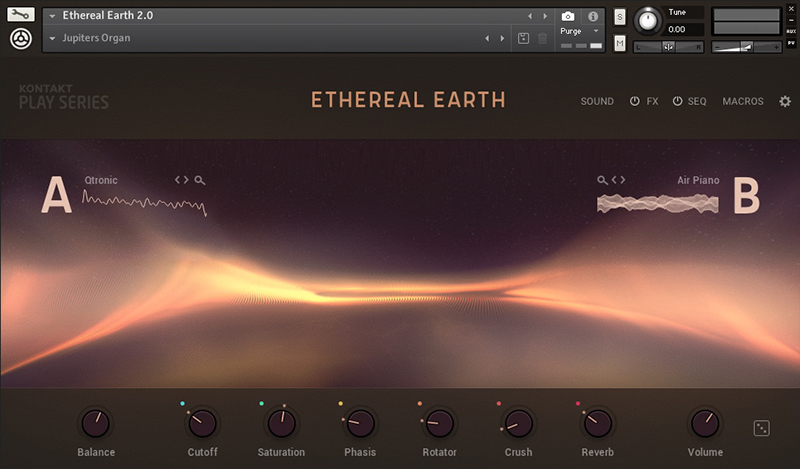Open the settings gear icon
800x469 pixels.
pyautogui.click(x=785, y=101)
